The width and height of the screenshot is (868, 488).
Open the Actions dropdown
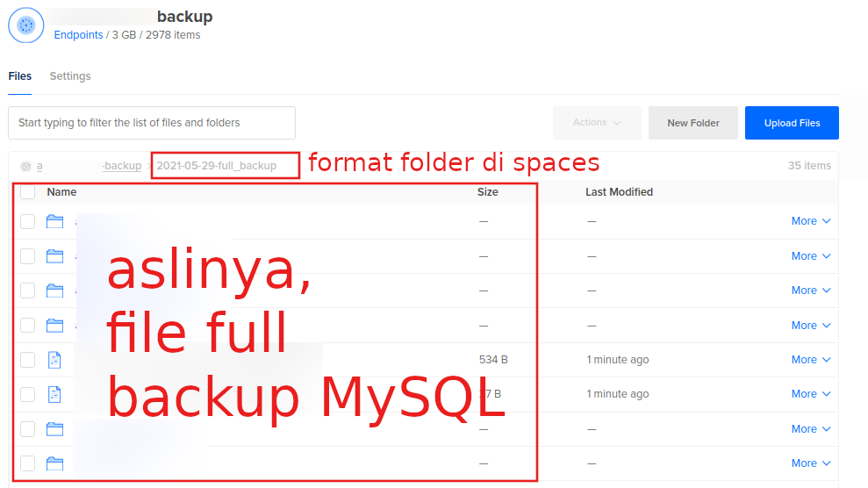point(597,122)
